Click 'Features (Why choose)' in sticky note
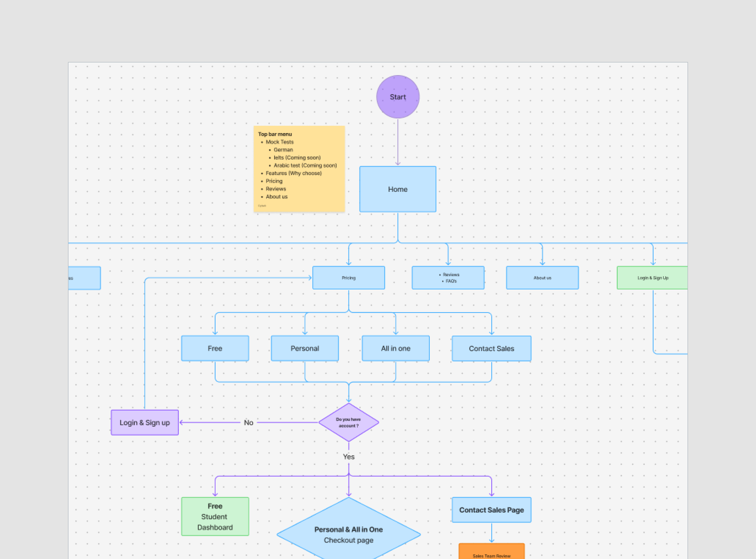 [x=294, y=173]
